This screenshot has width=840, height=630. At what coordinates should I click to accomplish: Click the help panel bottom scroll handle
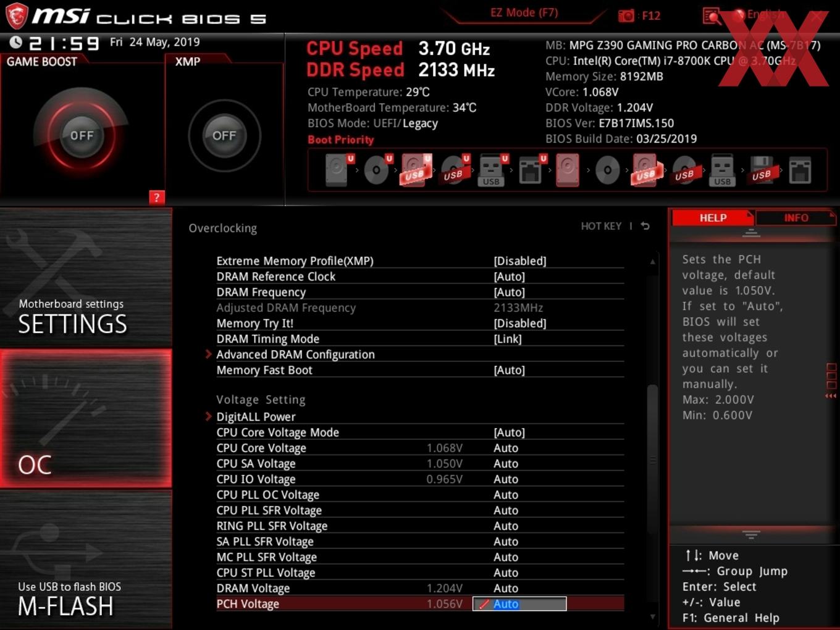click(751, 534)
